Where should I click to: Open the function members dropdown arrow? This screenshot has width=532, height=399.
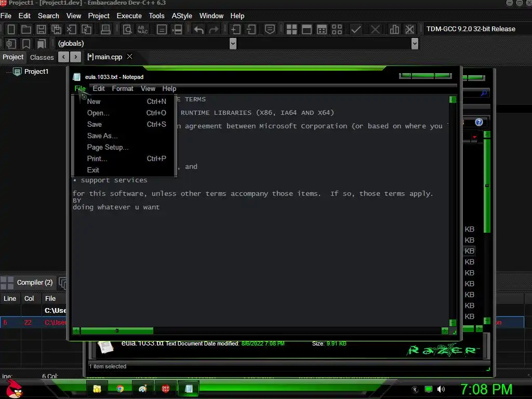point(415,44)
